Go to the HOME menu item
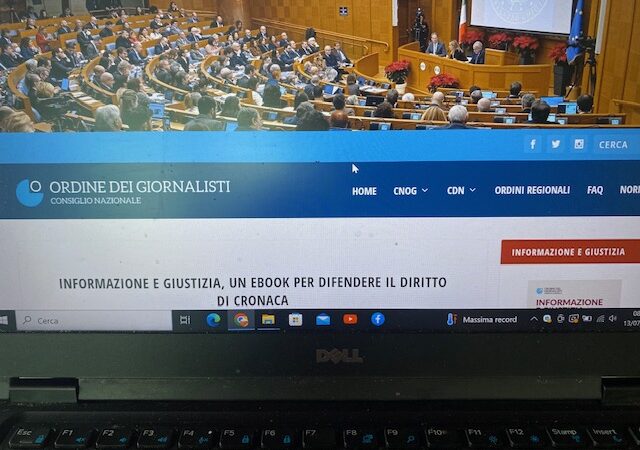 pos(364,191)
